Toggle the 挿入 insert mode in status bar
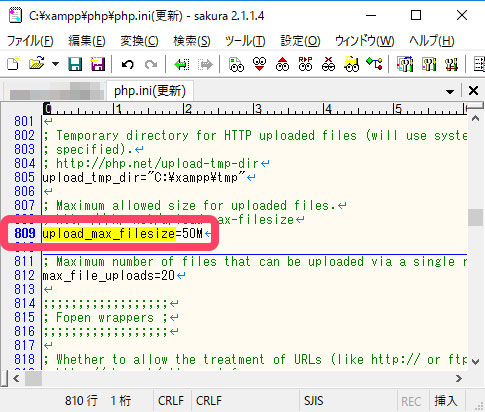This screenshot has width=485, height=412. [445, 401]
